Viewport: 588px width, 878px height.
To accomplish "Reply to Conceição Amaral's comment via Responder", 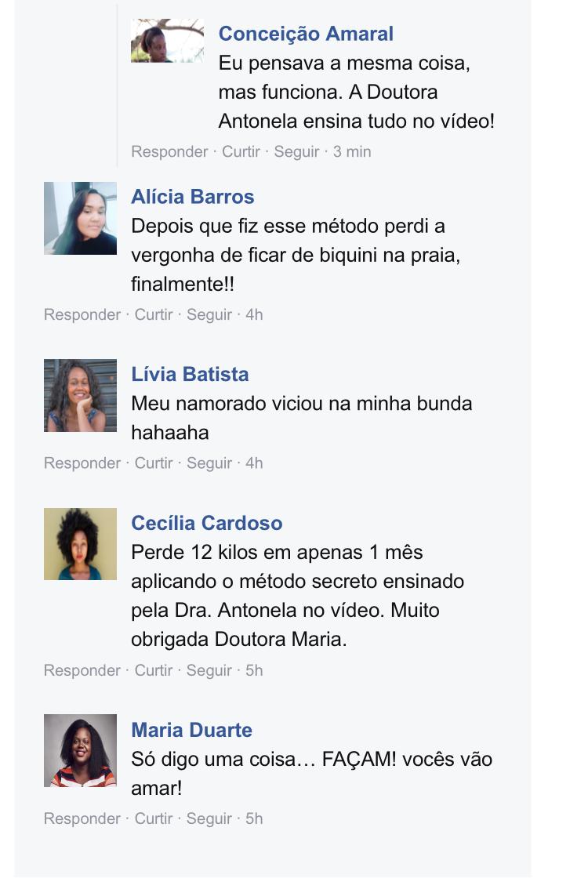I will [x=169, y=152].
